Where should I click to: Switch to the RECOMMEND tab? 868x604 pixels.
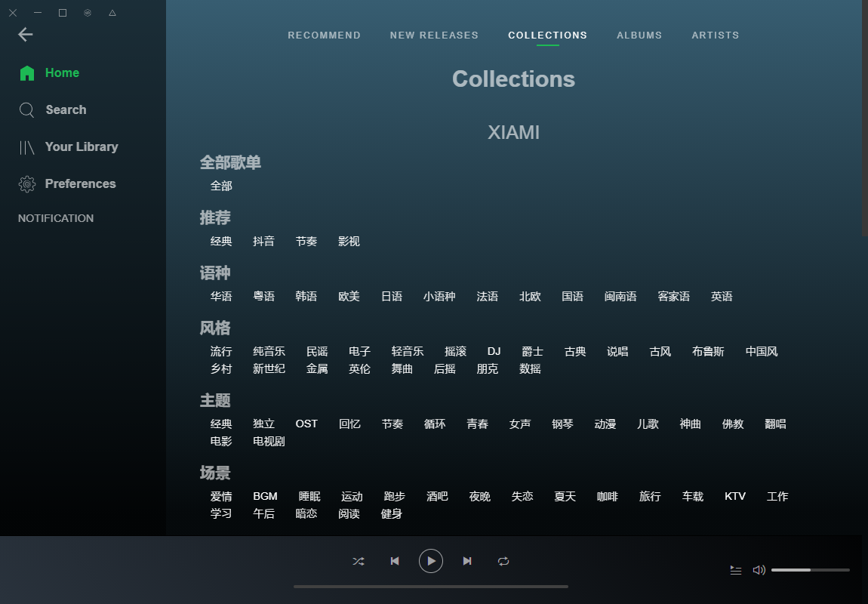pos(324,35)
